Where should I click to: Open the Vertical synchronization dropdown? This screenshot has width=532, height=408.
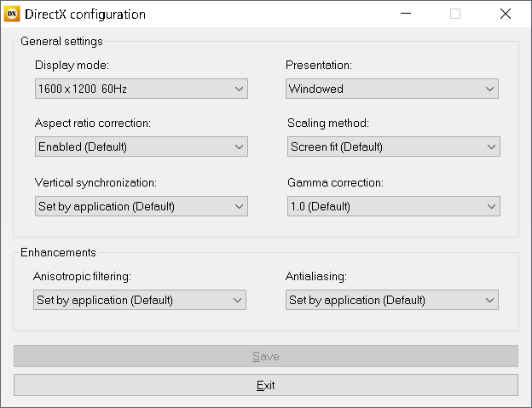click(x=142, y=206)
